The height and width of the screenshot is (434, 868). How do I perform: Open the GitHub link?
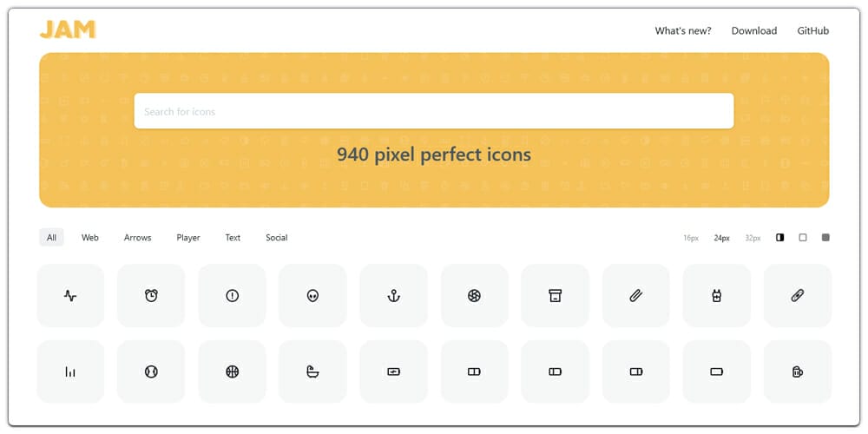coord(813,31)
